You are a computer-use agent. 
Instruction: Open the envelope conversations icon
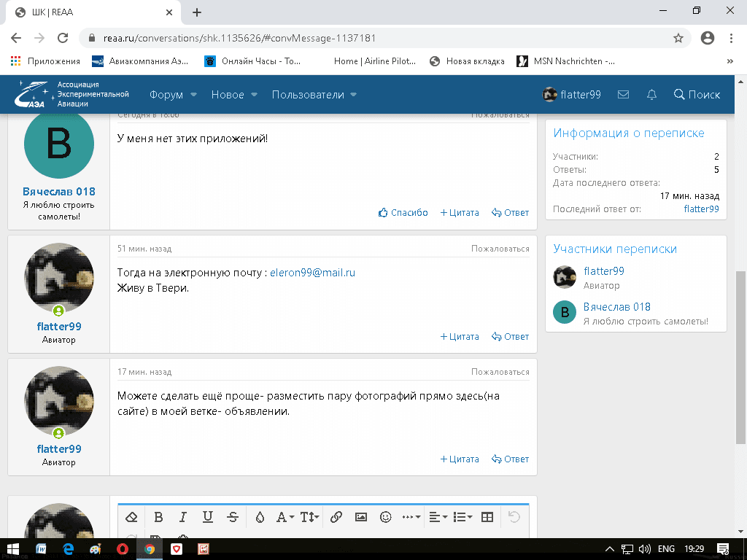[623, 95]
